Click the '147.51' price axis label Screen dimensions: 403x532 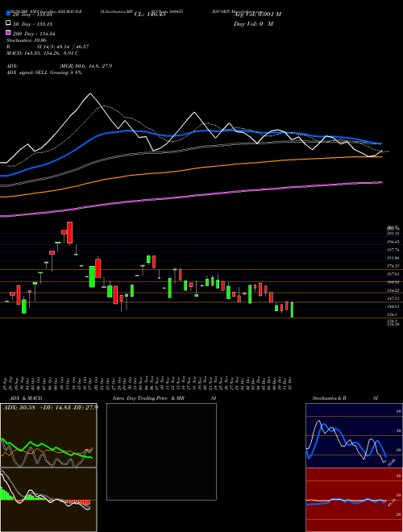394,298
